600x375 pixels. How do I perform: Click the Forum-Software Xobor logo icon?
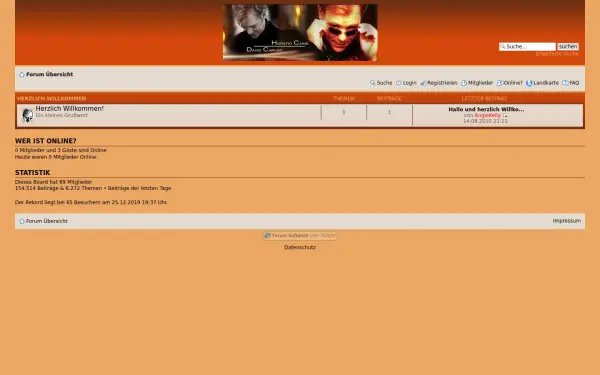267,236
